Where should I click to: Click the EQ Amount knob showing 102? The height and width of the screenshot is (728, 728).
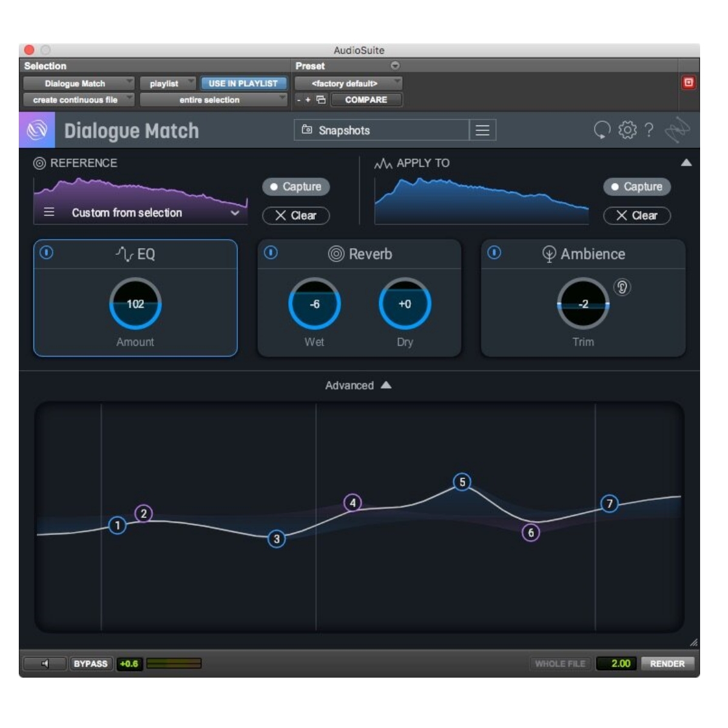tap(135, 304)
